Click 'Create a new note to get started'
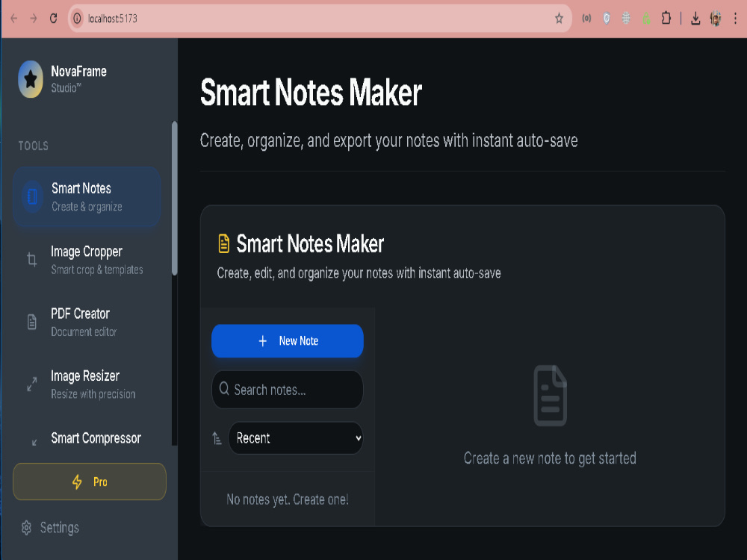Image resolution: width=747 pixels, height=560 pixels. [550, 458]
